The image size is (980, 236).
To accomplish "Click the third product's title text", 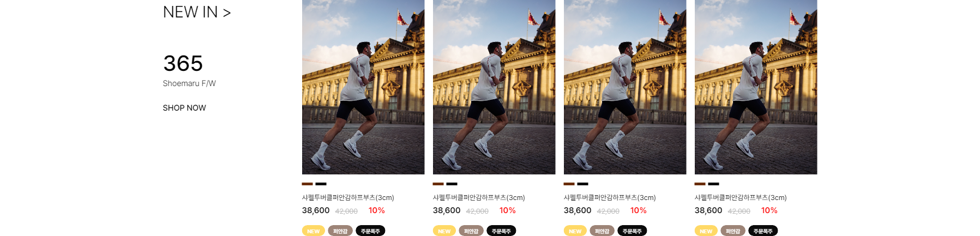I will click(x=610, y=197).
